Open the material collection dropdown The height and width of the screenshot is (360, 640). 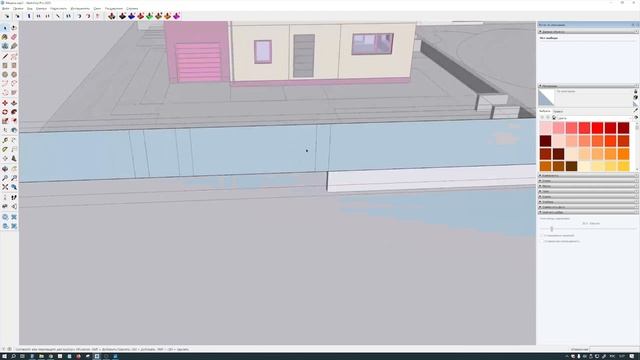pyautogui.click(x=595, y=118)
